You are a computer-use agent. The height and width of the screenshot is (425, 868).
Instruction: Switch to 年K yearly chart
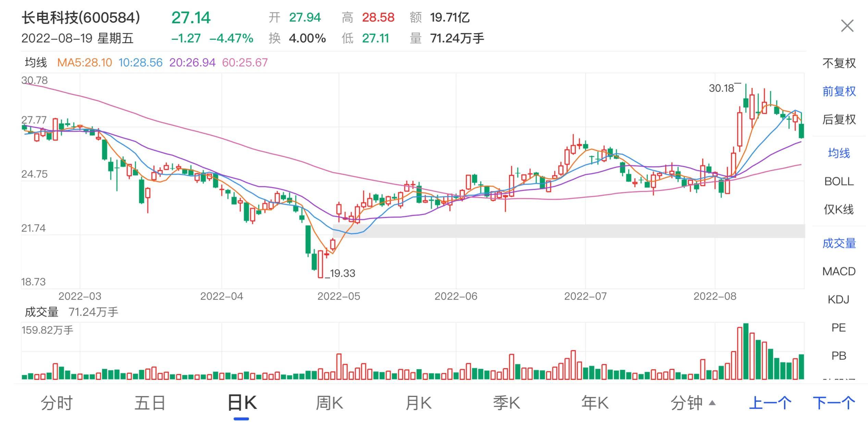pyautogui.click(x=595, y=403)
